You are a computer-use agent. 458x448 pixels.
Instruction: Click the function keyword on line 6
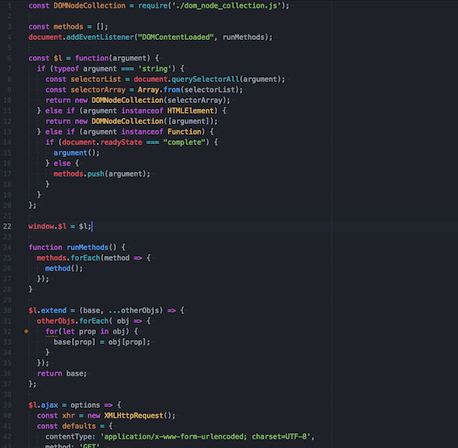coord(92,58)
